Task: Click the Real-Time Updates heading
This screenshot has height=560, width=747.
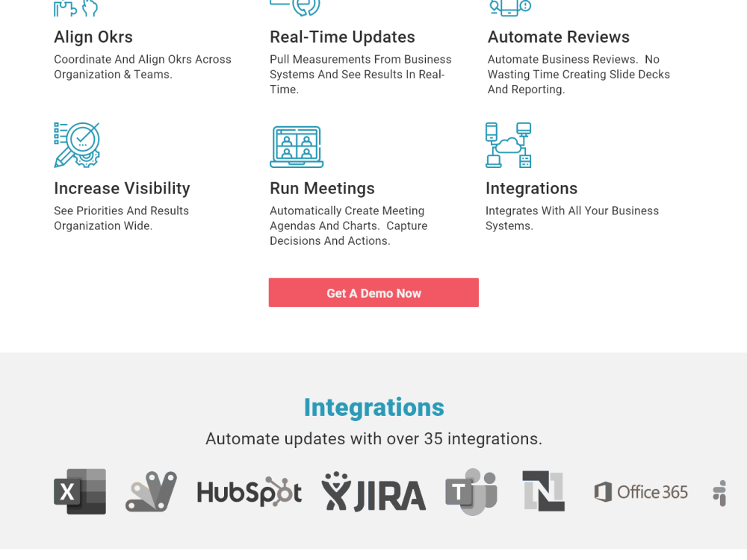Action: tap(342, 37)
